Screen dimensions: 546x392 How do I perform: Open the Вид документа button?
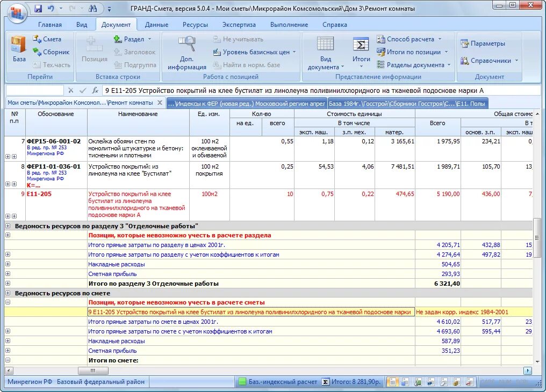coord(326,52)
